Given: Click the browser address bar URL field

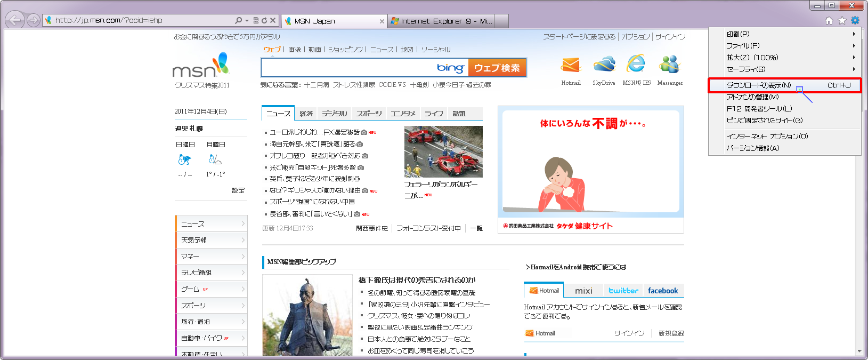Looking at the screenshot, I should tap(143, 20).
